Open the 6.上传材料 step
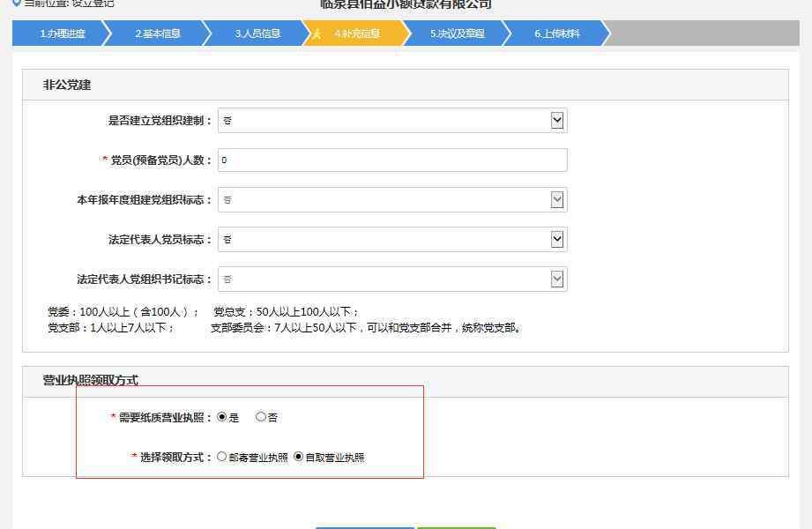Screen dimensions: 812x529 [x=556, y=34]
